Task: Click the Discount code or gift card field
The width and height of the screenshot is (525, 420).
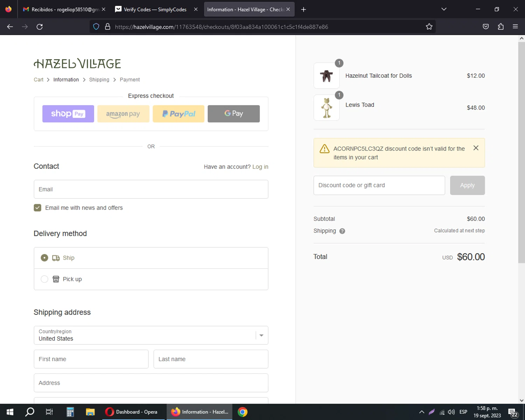Action: coord(379,185)
